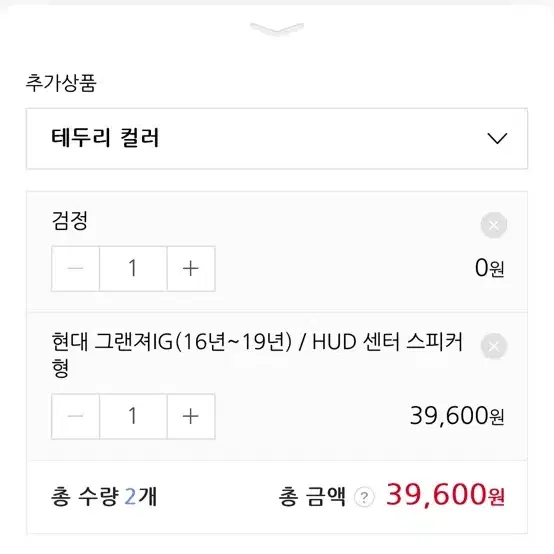Click the 현대 그랜져IG(16년~19년) product title
554x554 pixels.
pyautogui.click(x=257, y=354)
